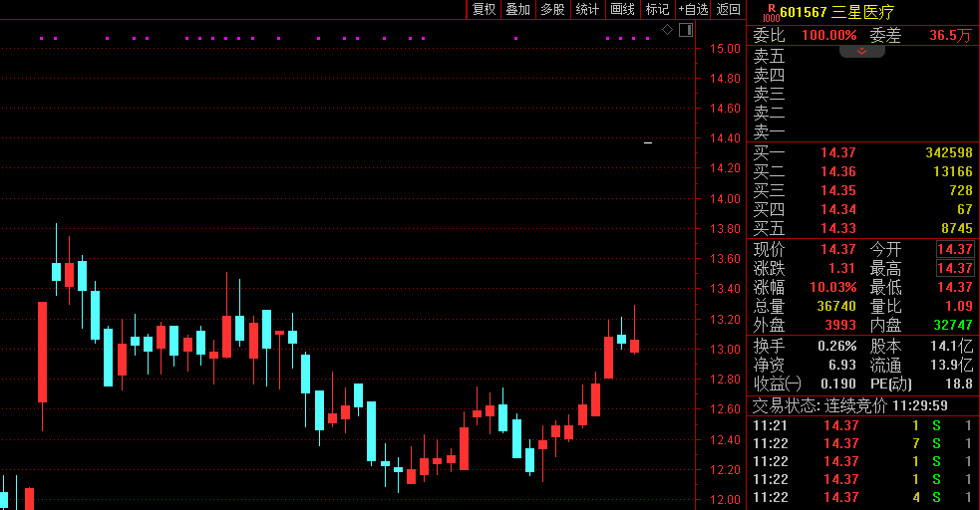
Task: Click 买五 volume 8745
Action: [957, 228]
